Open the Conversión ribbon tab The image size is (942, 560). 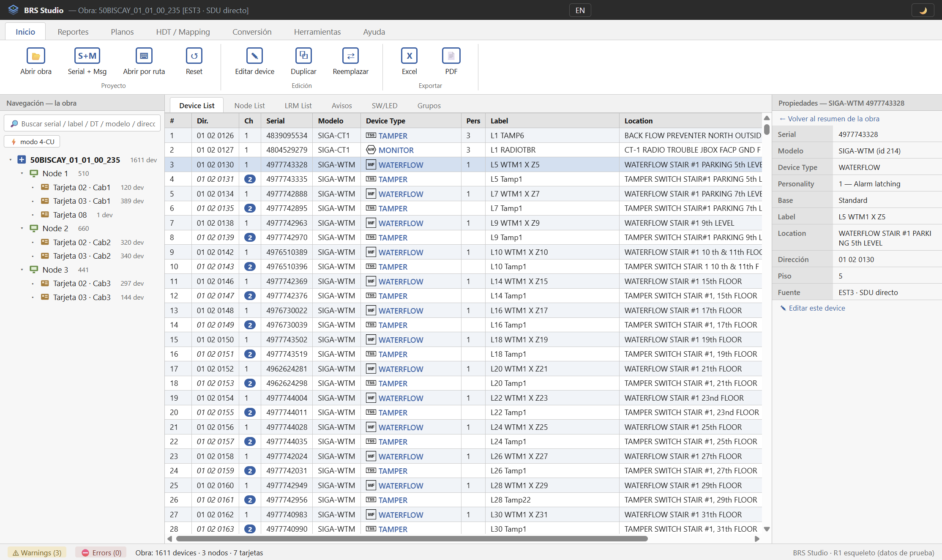point(252,32)
